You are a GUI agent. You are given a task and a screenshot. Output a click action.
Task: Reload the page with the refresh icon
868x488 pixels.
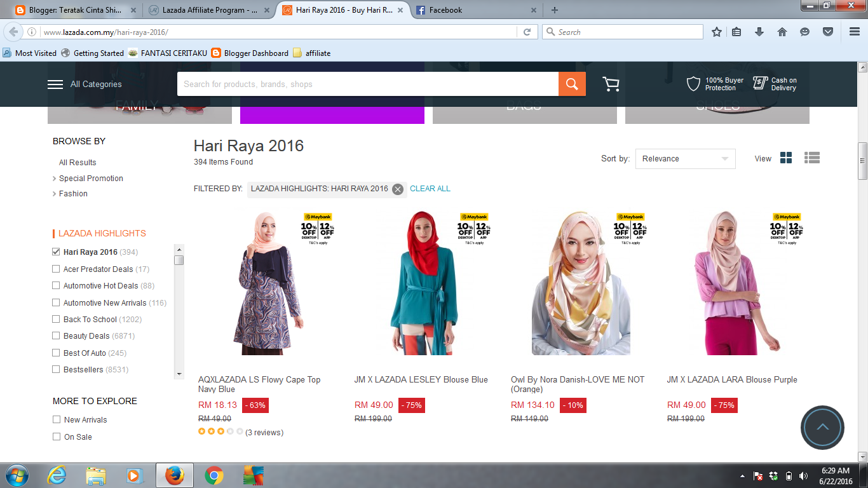(x=527, y=32)
